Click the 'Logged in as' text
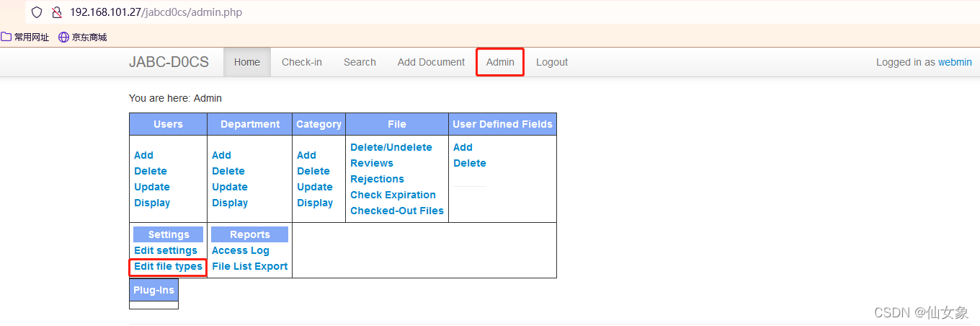Viewport: 980px width, 326px height. pos(906,62)
